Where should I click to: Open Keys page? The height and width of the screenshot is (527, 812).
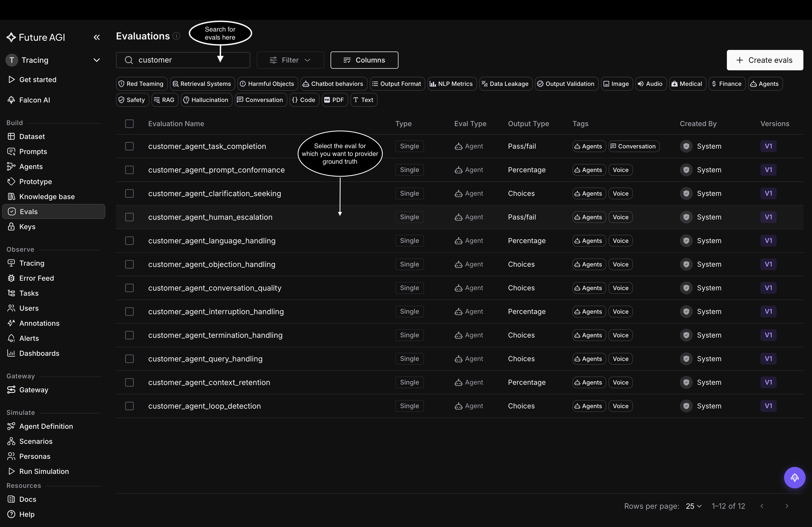tap(27, 227)
